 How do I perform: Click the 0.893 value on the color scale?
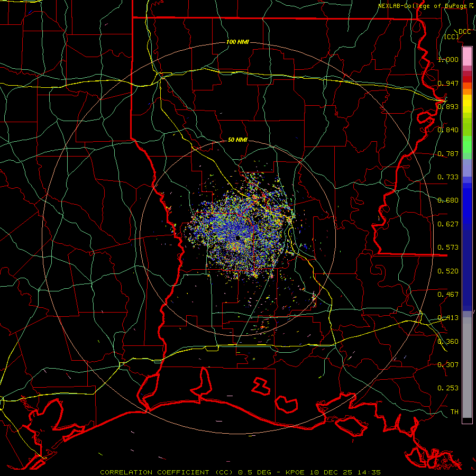pos(448,106)
